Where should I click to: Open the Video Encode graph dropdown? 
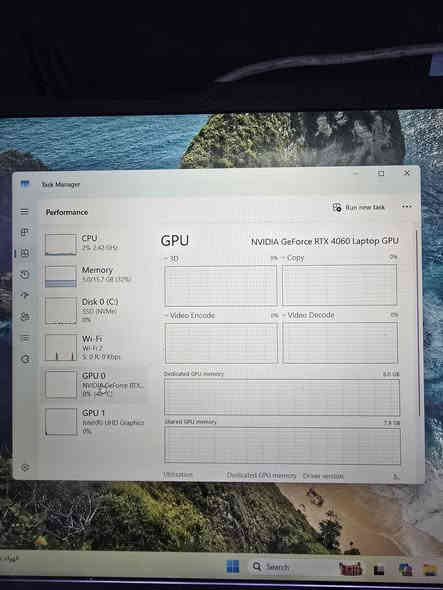190,315
